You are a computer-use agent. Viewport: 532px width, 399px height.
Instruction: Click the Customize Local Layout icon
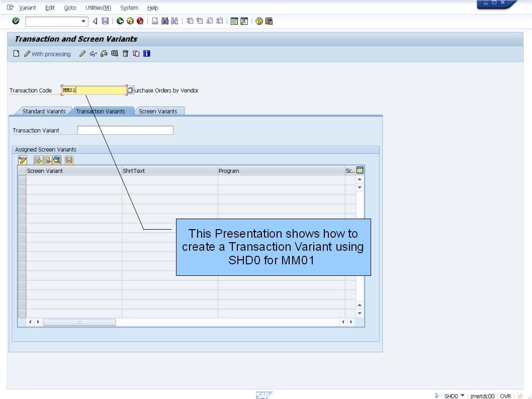[x=269, y=21]
